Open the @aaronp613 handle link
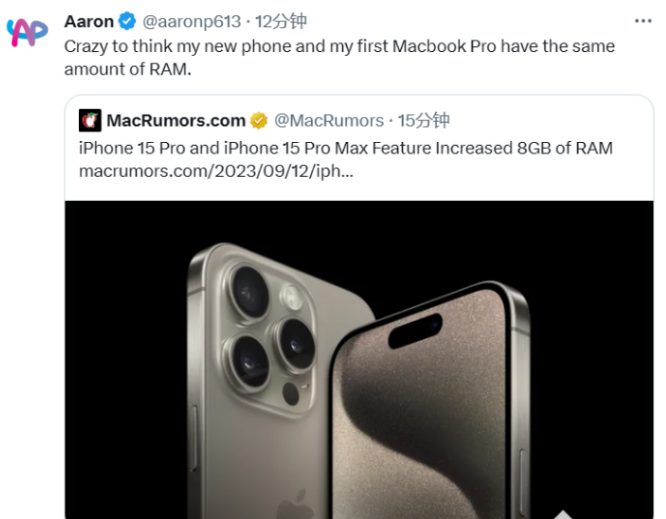The width and height of the screenshot is (666, 519). pos(192,21)
